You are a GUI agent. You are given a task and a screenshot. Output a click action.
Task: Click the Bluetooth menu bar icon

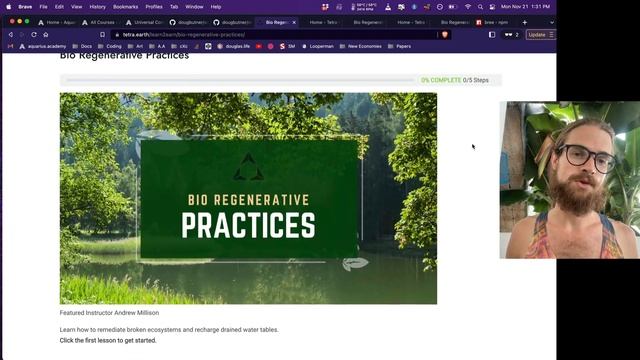point(414,7)
